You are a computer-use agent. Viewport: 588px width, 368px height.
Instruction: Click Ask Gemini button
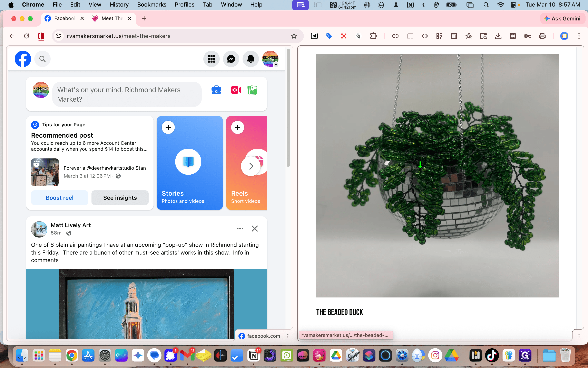click(x=562, y=18)
